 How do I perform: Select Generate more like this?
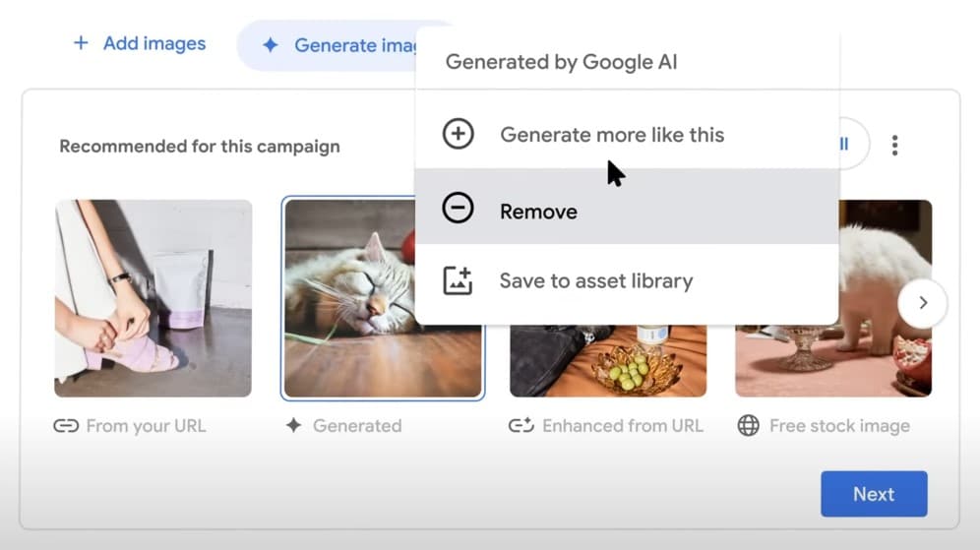611,135
